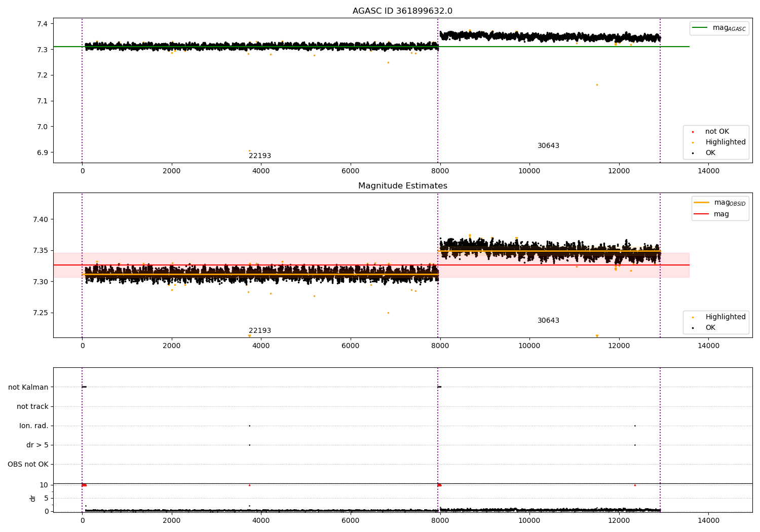
Task: Select the green mag AGASC legend entry
Action: click(x=719, y=28)
